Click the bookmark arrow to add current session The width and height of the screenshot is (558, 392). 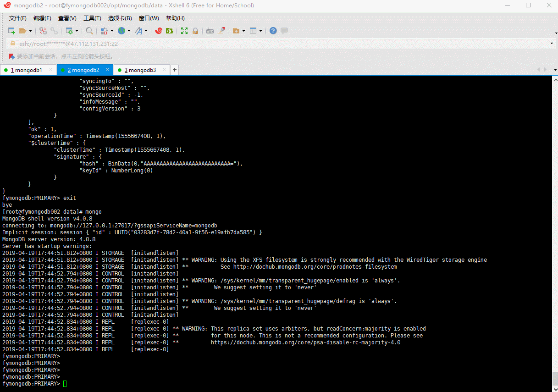pyautogui.click(x=11, y=56)
